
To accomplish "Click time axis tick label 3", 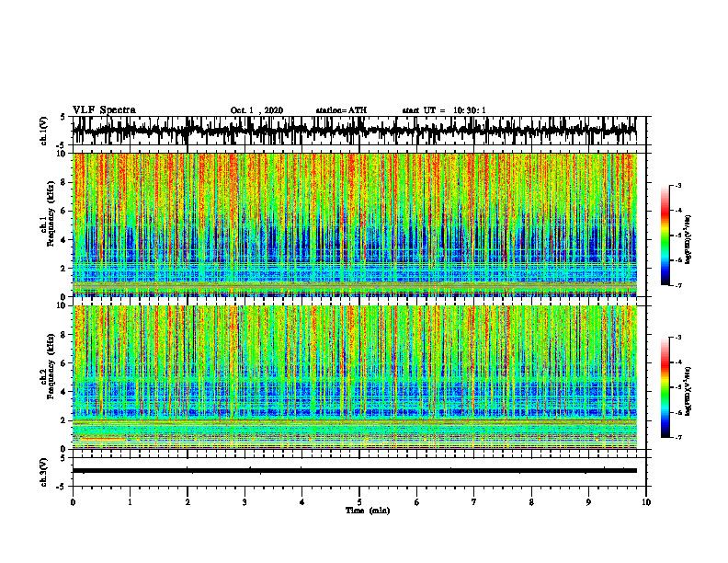I will tap(245, 502).
